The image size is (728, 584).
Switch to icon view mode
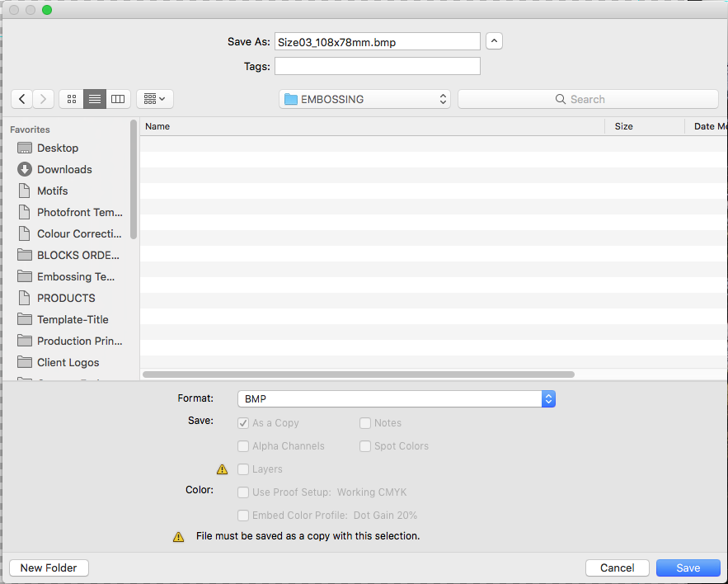(72, 99)
